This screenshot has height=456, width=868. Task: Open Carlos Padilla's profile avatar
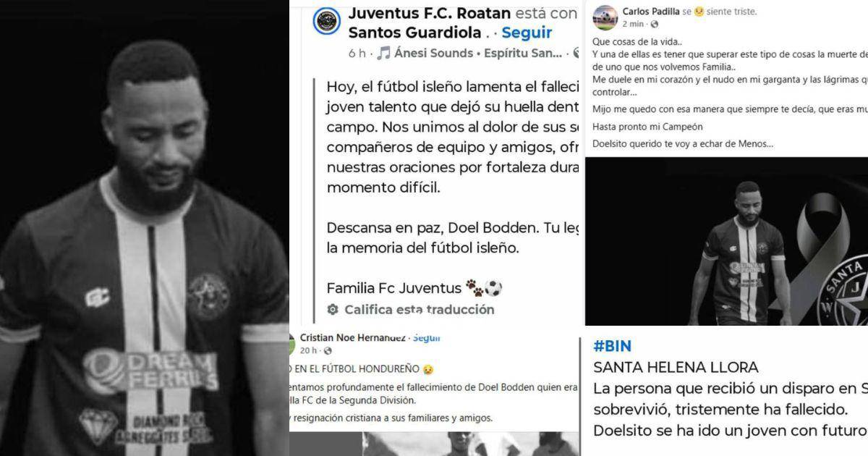604,17
